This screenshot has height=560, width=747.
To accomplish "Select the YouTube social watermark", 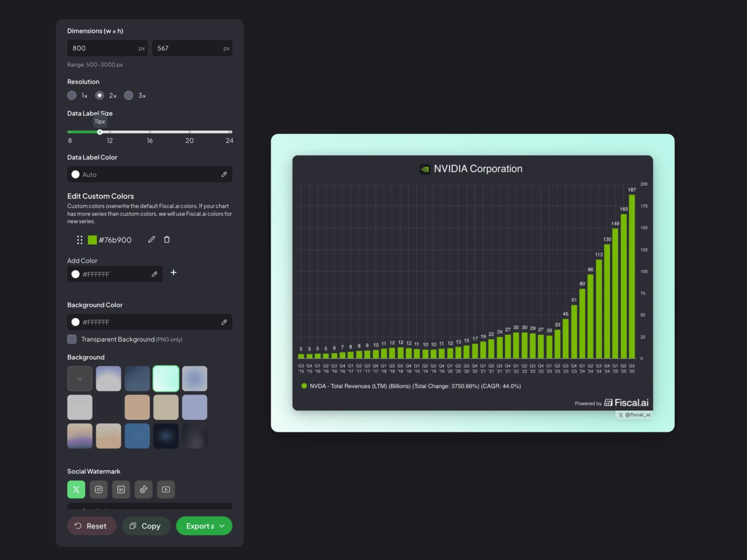I will click(x=166, y=489).
